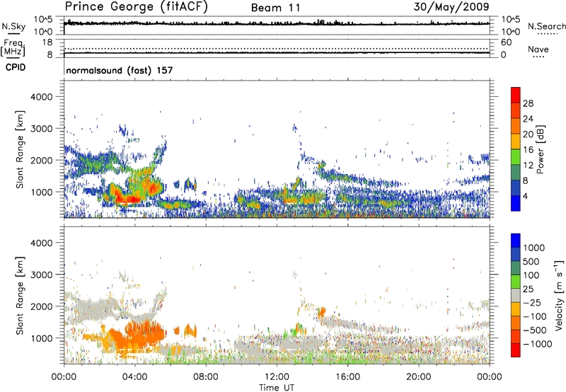
Task: Pick the blue top velocity colorbar segment
Action: click(x=516, y=241)
